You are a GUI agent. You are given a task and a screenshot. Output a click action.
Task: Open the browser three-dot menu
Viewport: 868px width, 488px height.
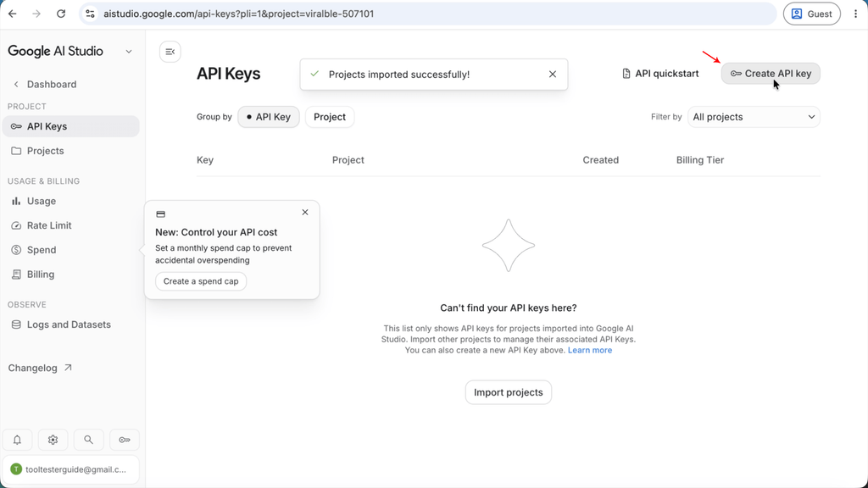[x=855, y=14]
